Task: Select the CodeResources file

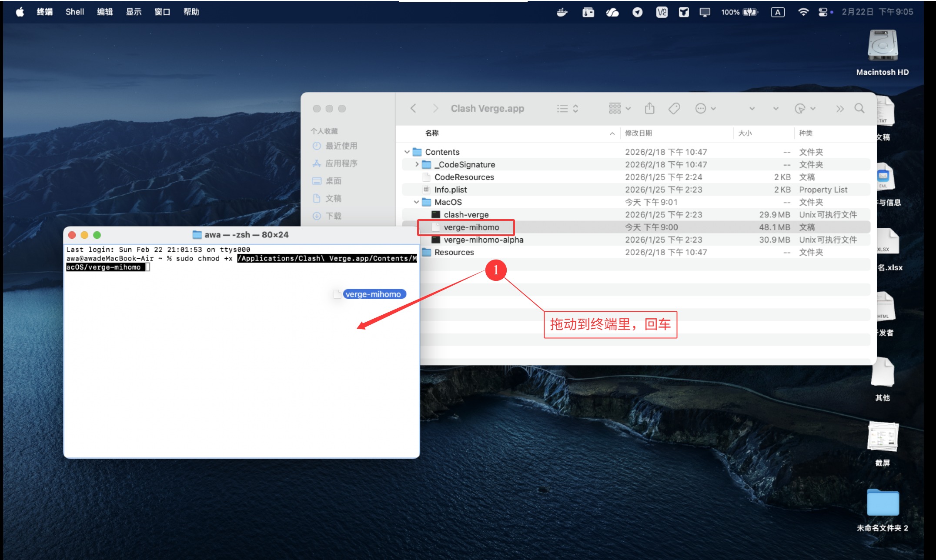Action: [636, 177]
